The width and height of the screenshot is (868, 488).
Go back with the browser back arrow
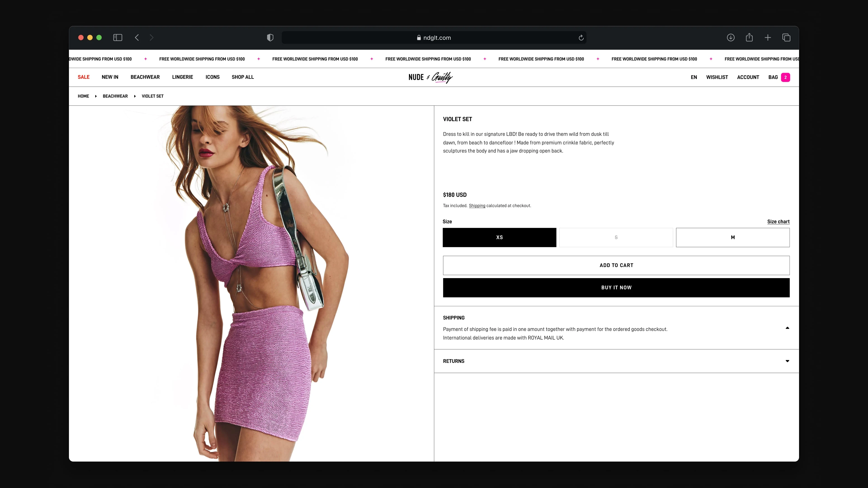(x=137, y=37)
